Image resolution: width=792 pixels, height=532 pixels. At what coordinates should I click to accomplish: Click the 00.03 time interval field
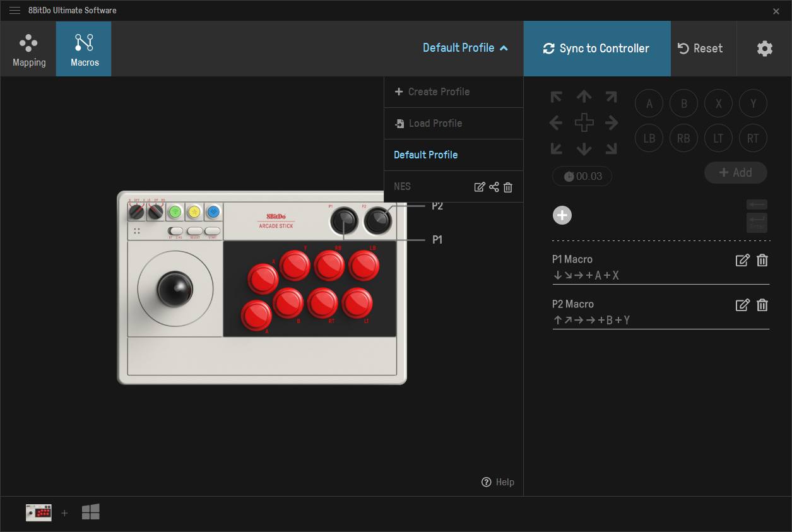[x=582, y=177]
